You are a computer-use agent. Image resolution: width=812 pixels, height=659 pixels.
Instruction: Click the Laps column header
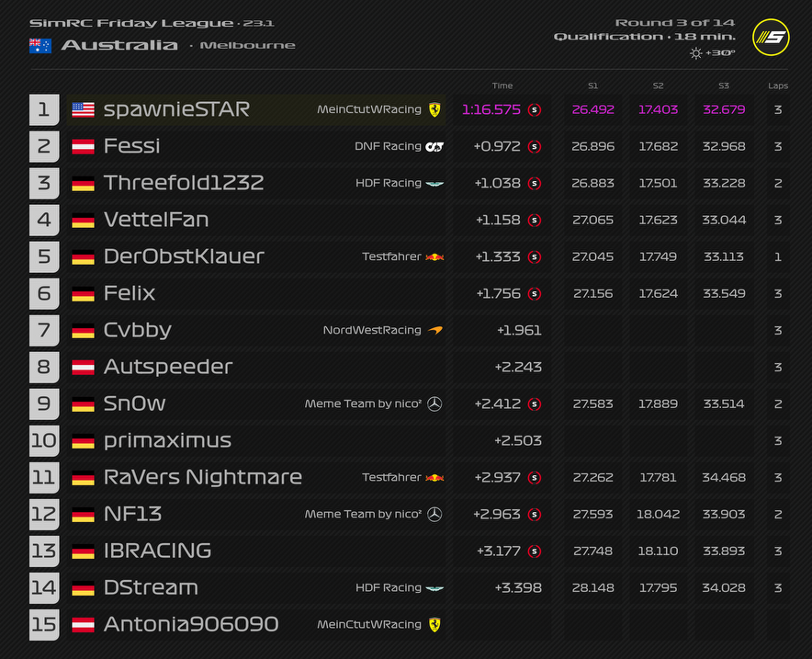(777, 85)
